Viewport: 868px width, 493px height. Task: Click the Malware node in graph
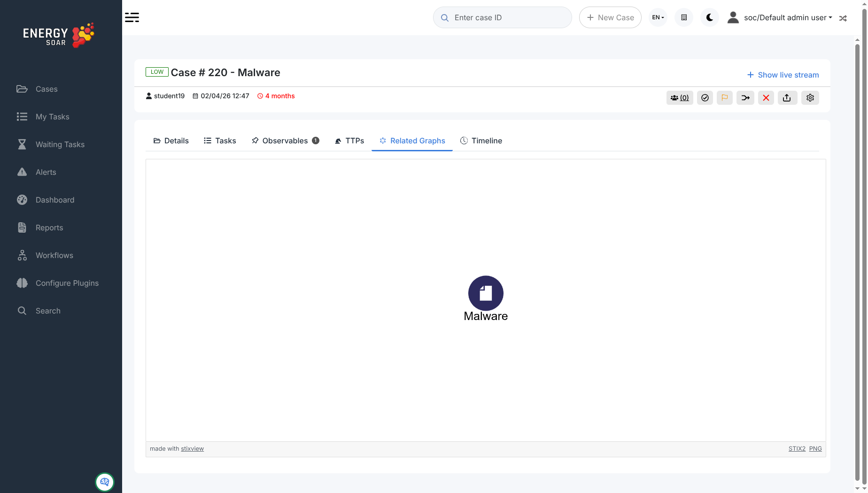(486, 293)
